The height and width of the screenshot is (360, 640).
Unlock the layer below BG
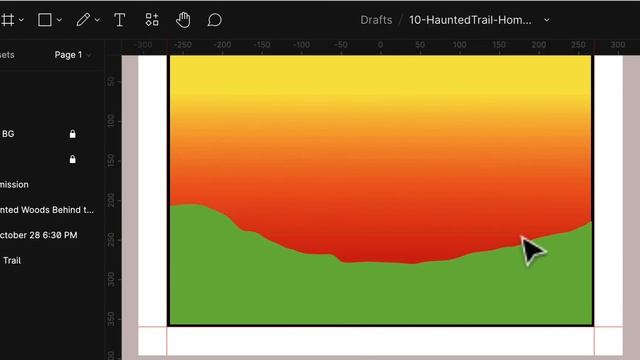pyautogui.click(x=73, y=159)
